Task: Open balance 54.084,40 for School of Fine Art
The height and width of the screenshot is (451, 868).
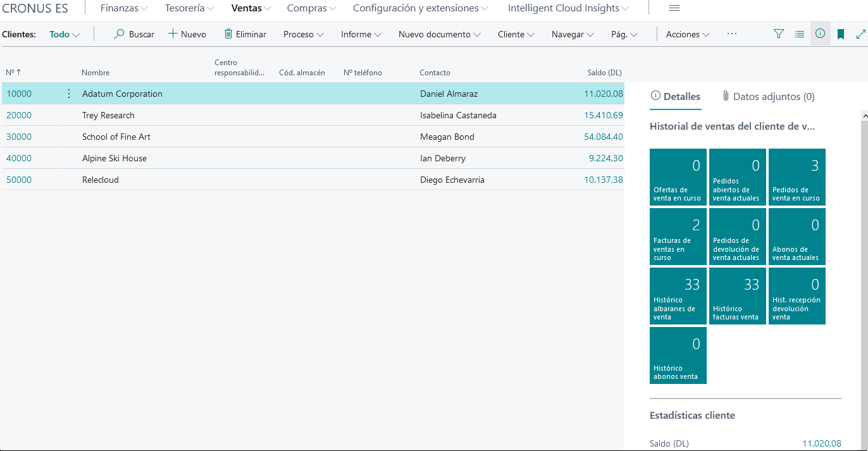Action: [604, 137]
